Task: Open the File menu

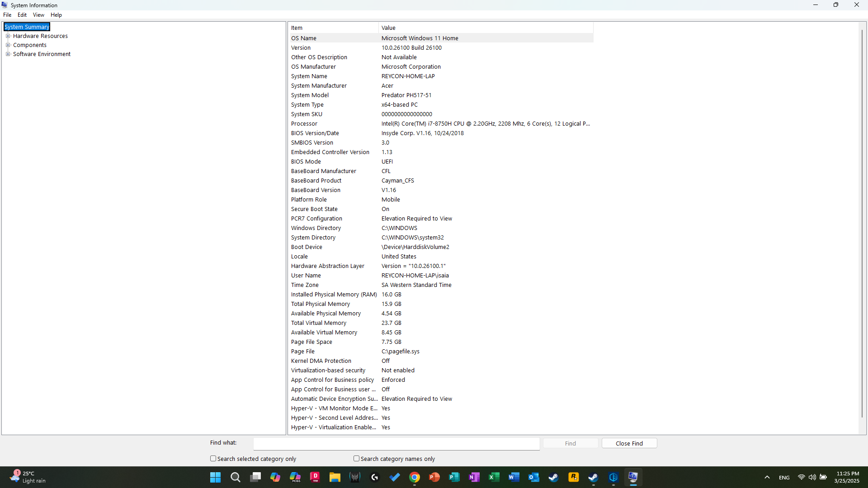Action: click(x=7, y=15)
